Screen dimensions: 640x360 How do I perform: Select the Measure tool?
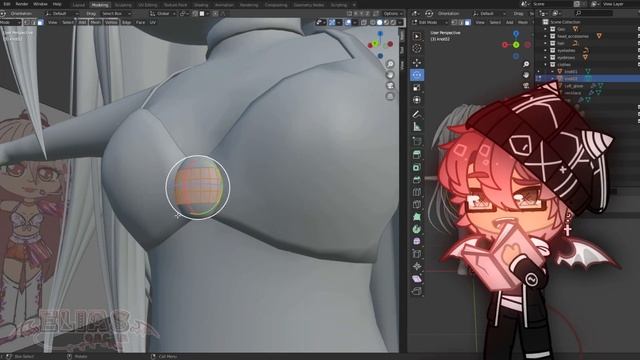(417, 127)
